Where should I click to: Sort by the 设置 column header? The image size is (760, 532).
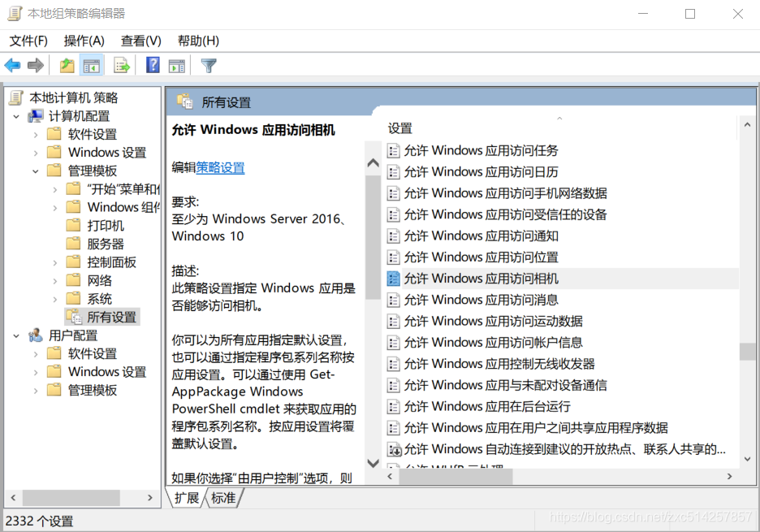click(559, 128)
